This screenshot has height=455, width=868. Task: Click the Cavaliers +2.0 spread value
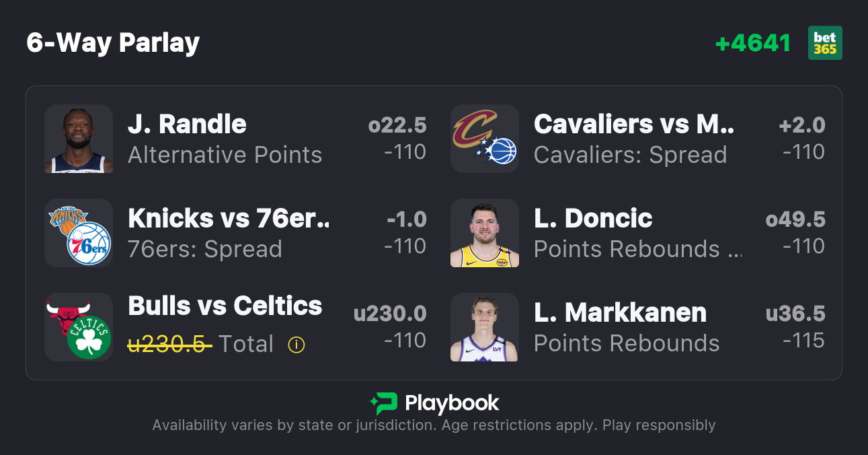coord(802,125)
